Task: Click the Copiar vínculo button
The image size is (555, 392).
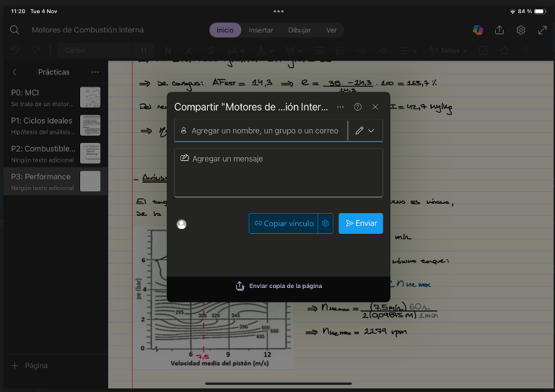Action: (284, 224)
